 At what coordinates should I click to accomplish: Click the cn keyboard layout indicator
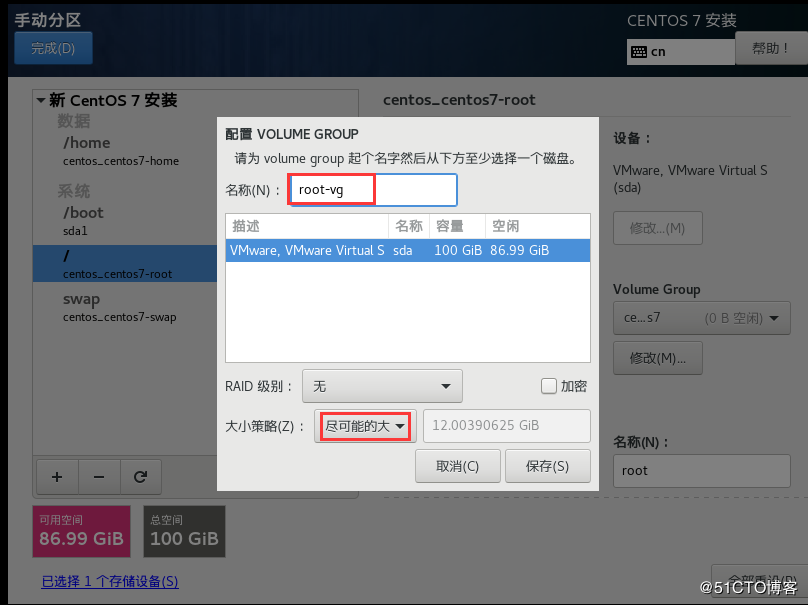(680, 52)
